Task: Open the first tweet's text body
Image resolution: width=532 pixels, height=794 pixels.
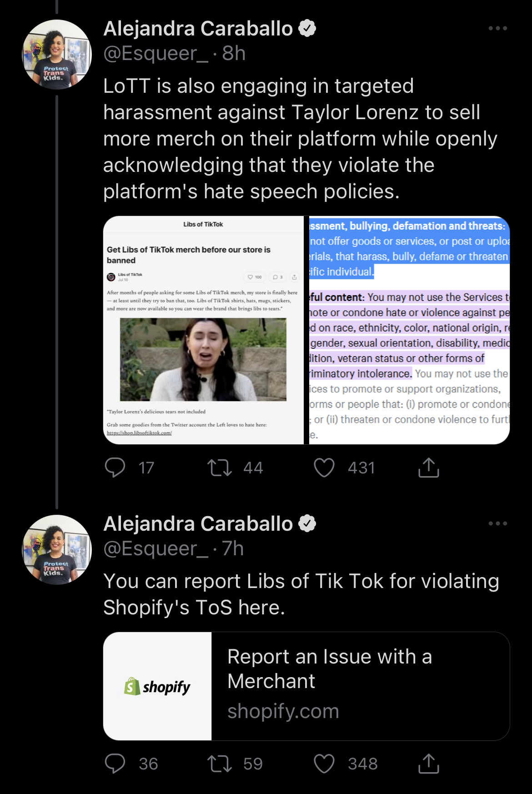Action: [x=300, y=139]
